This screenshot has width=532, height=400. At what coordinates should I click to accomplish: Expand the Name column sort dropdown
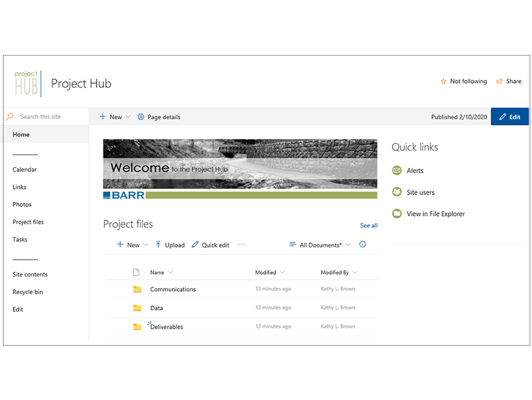170,272
